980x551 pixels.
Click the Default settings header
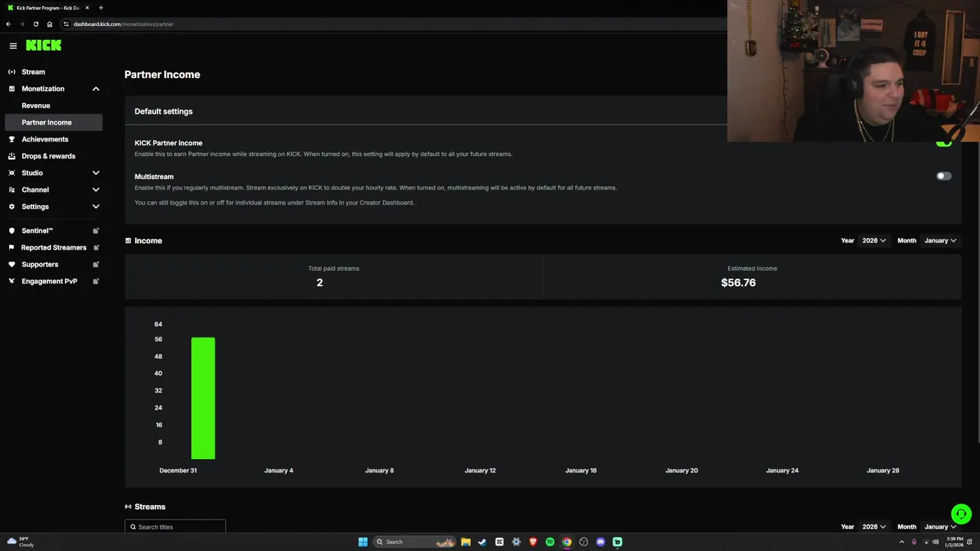point(164,112)
